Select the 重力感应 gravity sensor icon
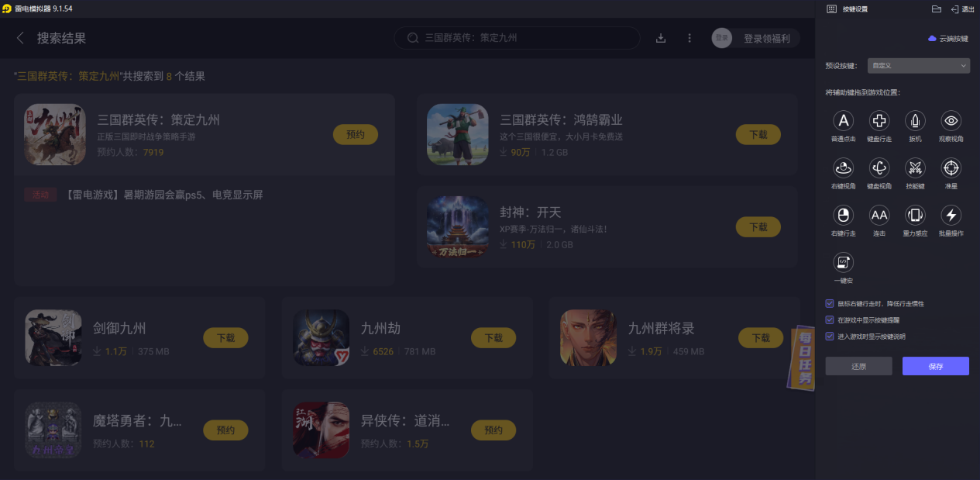This screenshot has width=980, height=480. (x=915, y=215)
